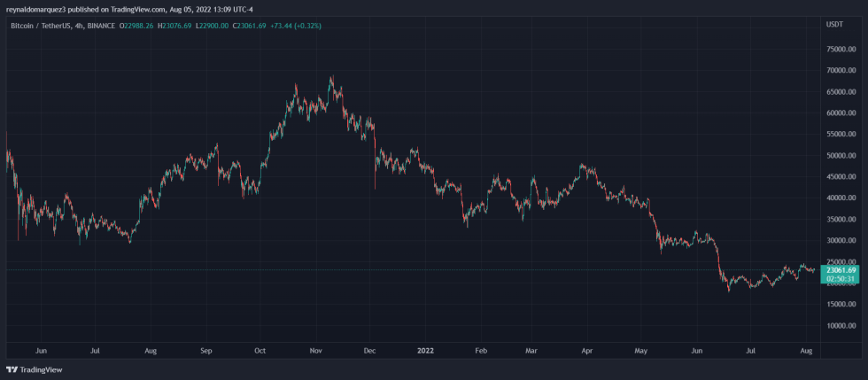The width and height of the screenshot is (868, 380).
Task: Click the TradingView logo icon
Action: pyautogui.click(x=12, y=369)
